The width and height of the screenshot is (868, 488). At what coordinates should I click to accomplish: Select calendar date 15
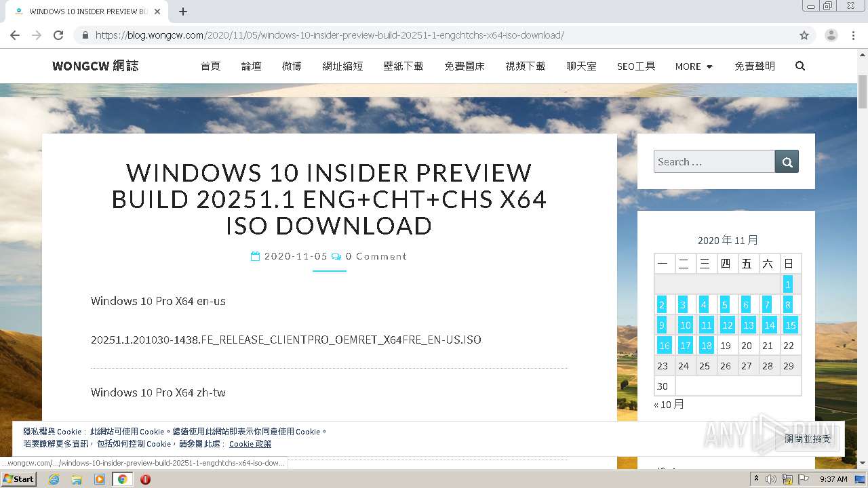[791, 325]
